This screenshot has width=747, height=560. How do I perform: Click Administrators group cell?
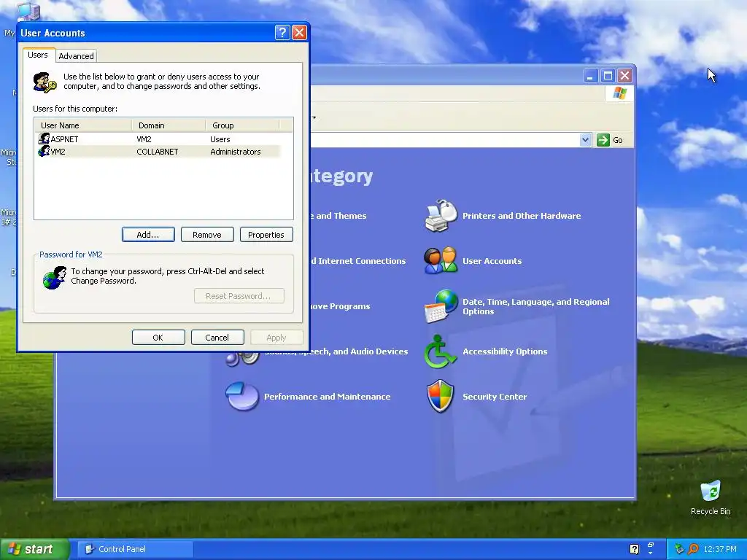[236, 152]
